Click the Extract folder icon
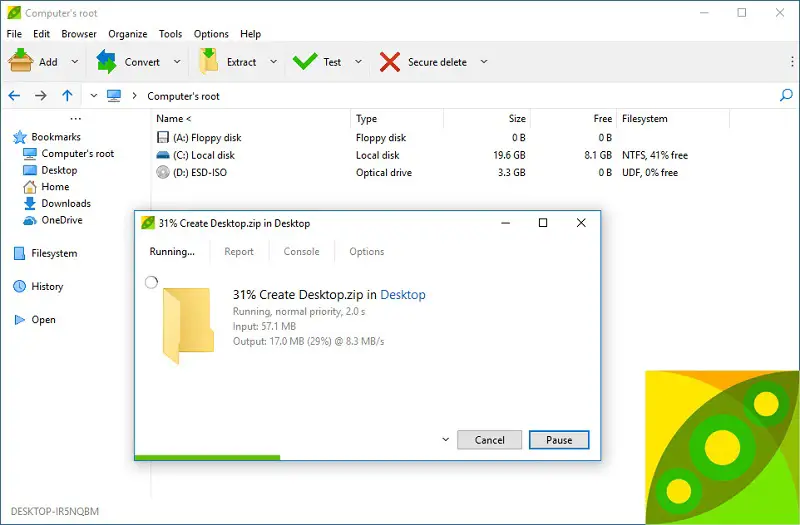The image size is (800, 525). click(209, 61)
